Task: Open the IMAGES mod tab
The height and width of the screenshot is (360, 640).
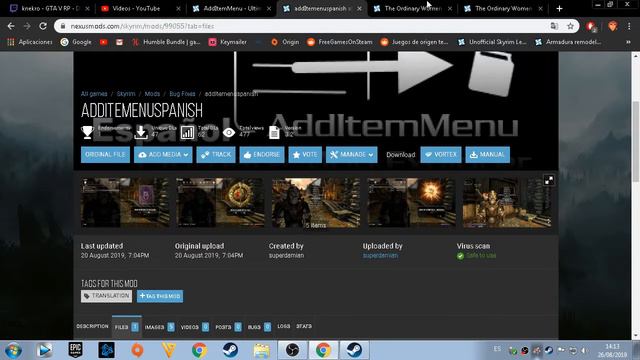Action: tap(159, 327)
